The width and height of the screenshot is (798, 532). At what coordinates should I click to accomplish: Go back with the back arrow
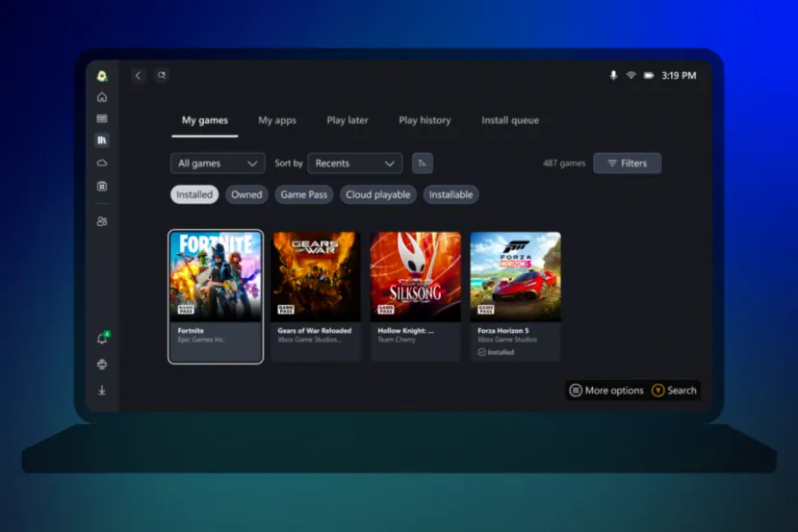point(138,75)
